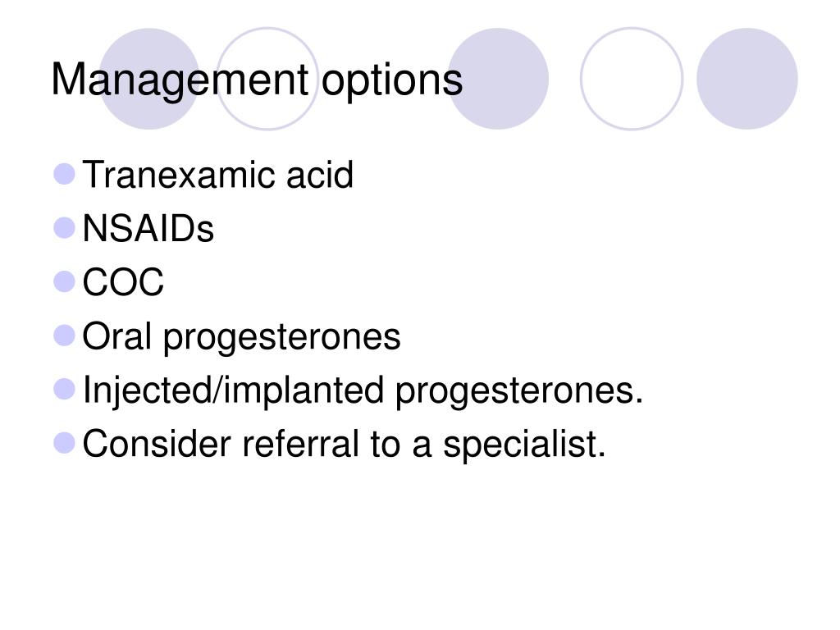
Task: Click the outlined circle behind the word options
Action: click(x=267, y=79)
